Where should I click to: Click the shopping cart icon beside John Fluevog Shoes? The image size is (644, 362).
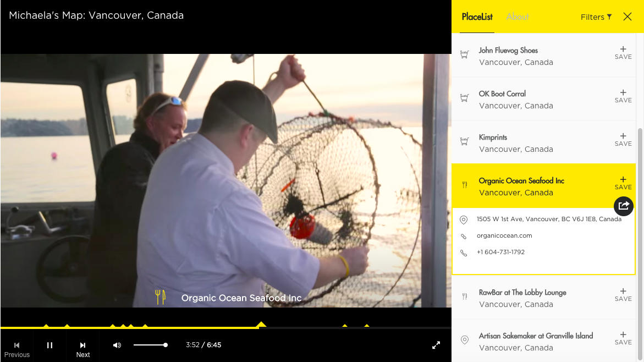click(x=465, y=54)
